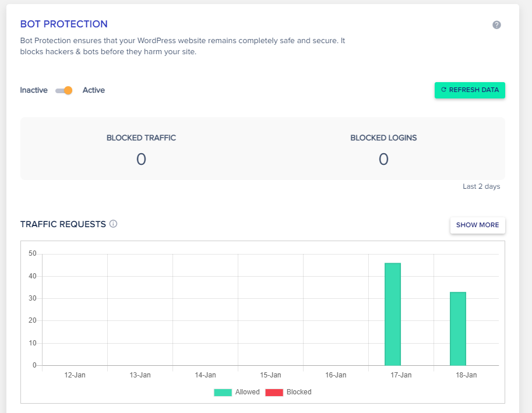Click the Blocked legend text
Image resolution: width=532 pixels, height=413 pixels.
[299, 392]
